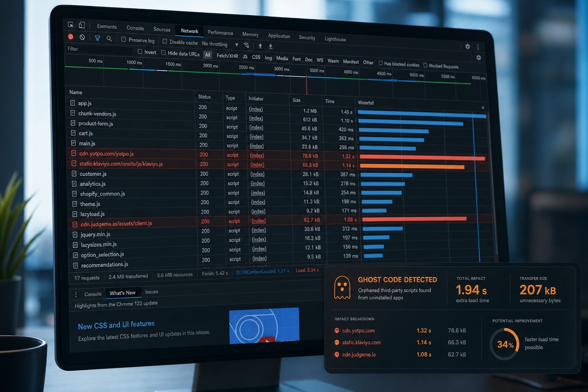This screenshot has height=392, width=588.
Task: Click the import HAR upload arrow
Action: coord(260,46)
